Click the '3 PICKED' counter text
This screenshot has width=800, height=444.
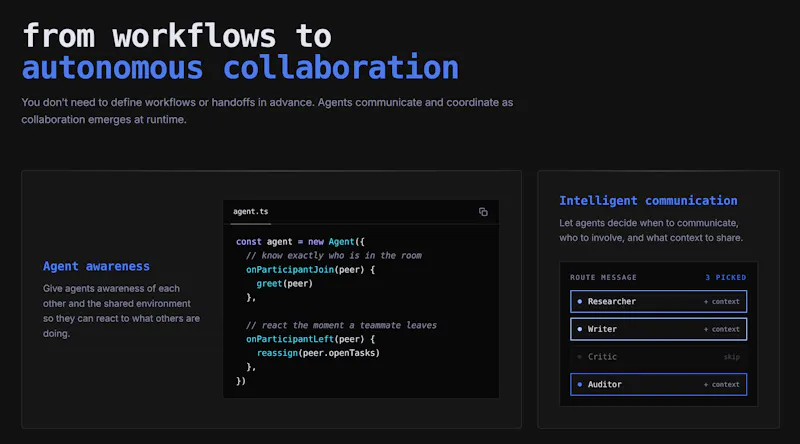tap(726, 278)
